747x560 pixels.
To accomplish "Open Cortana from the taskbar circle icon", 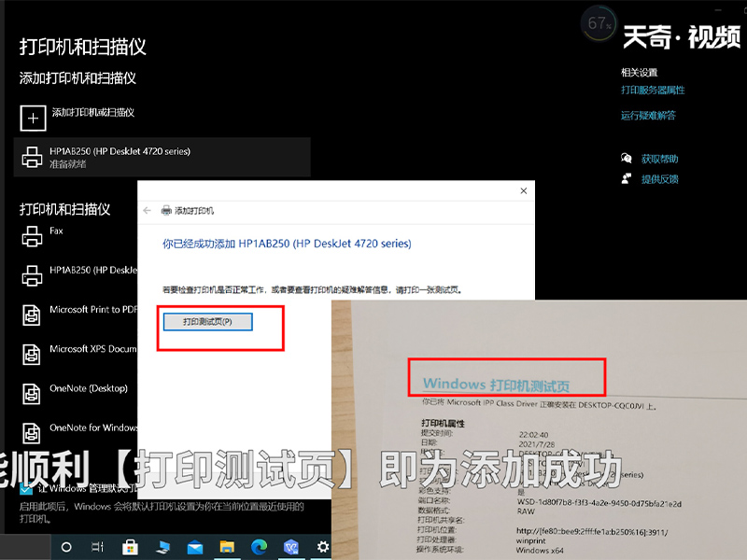I will click(66, 547).
